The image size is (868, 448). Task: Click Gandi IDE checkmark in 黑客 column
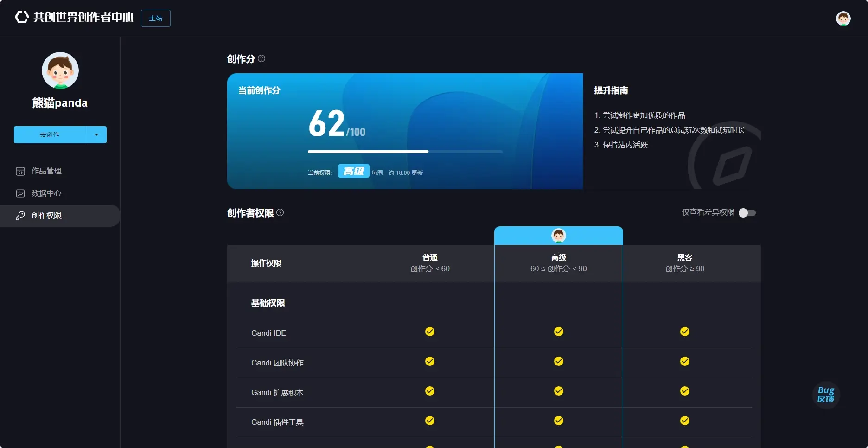pyautogui.click(x=685, y=332)
